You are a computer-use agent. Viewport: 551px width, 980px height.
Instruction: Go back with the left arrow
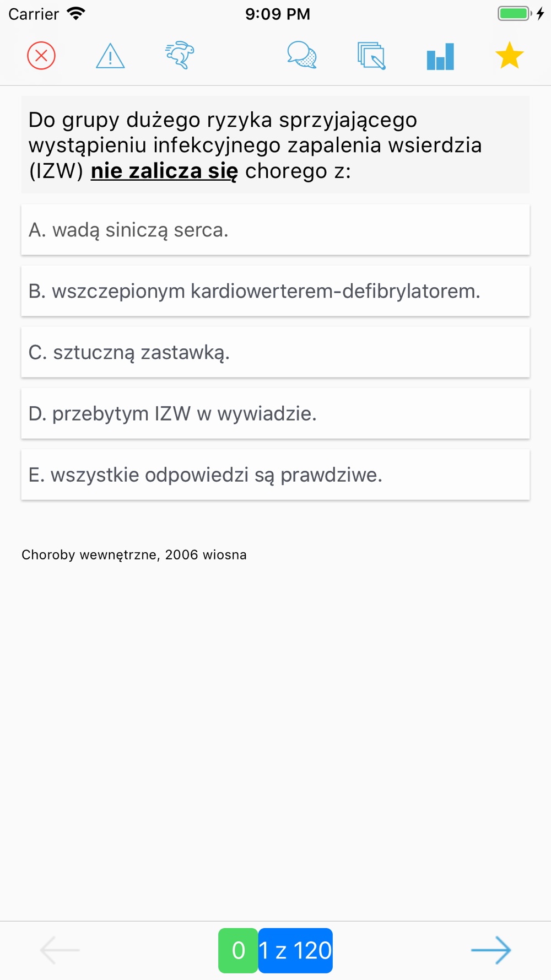click(60, 950)
